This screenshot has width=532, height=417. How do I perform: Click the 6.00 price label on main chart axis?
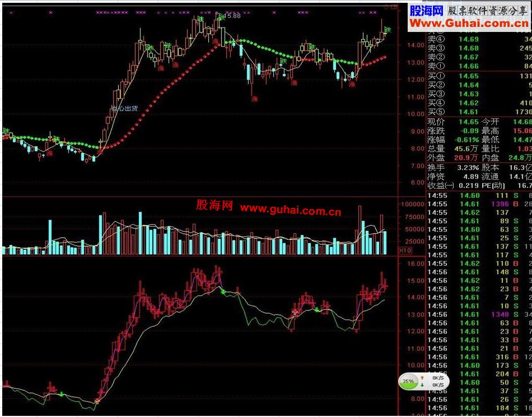[418, 182]
